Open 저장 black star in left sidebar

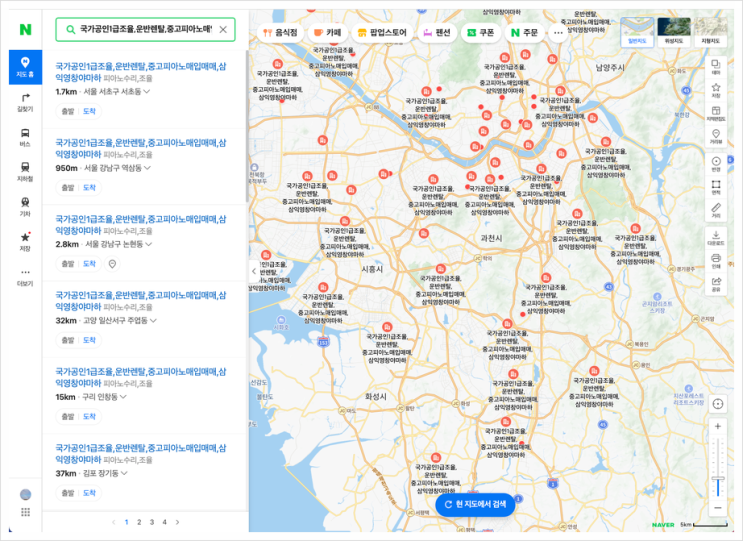point(25,242)
